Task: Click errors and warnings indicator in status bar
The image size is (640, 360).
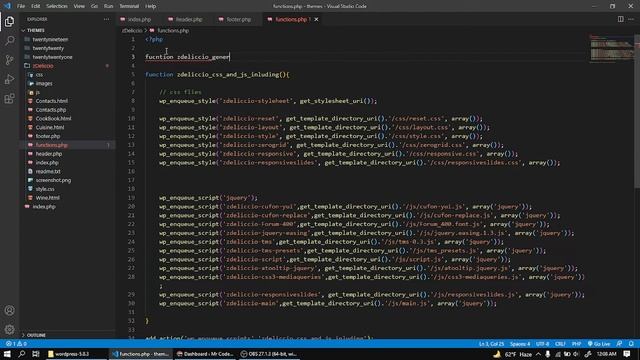Action: [x=16, y=344]
